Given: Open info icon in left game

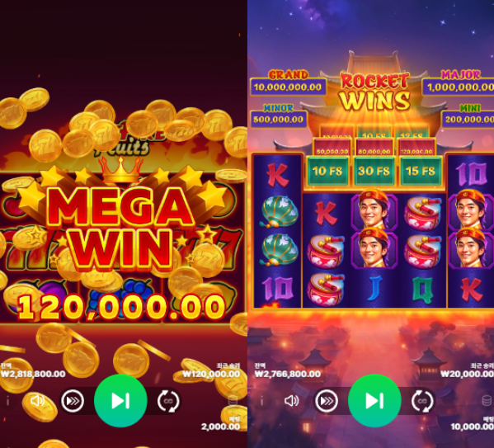Looking at the screenshot, I should (x=8, y=401).
